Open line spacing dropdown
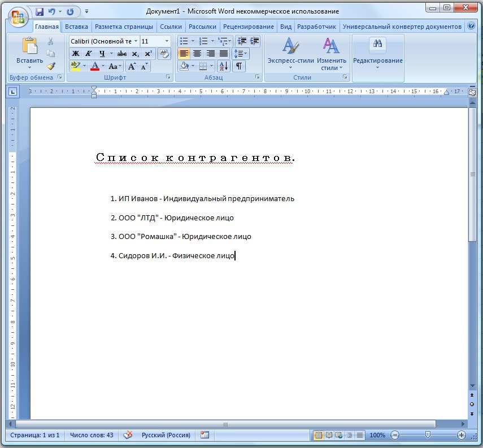The width and height of the screenshot is (483, 448). click(x=241, y=54)
